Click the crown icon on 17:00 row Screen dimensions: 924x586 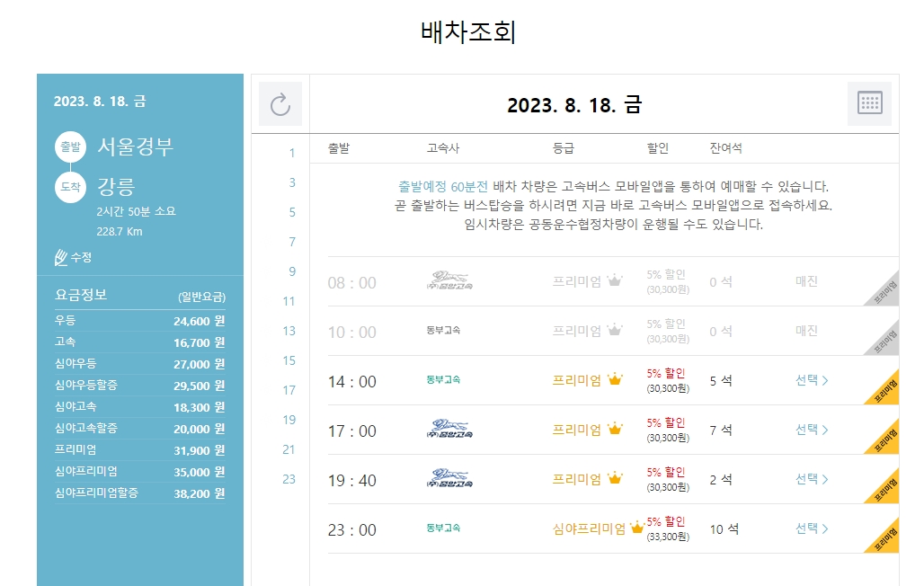click(x=615, y=429)
